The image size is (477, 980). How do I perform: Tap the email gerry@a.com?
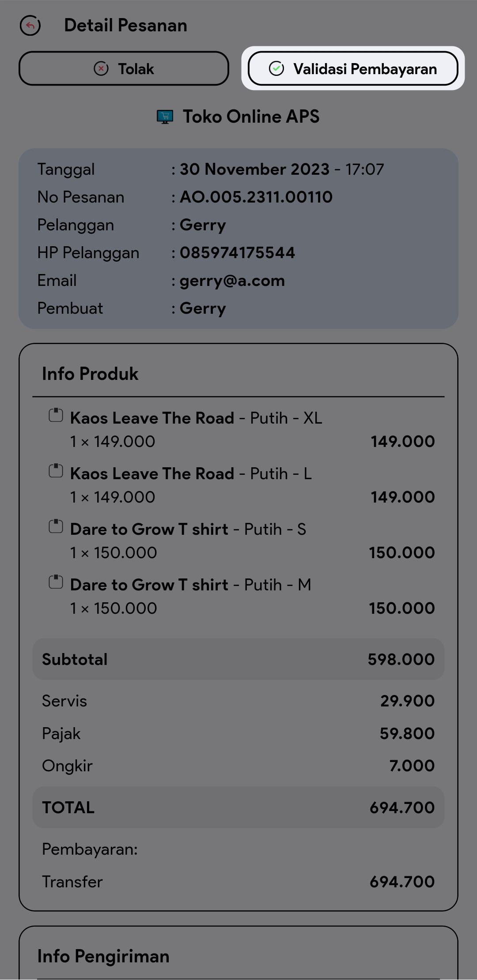tap(232, 281)
